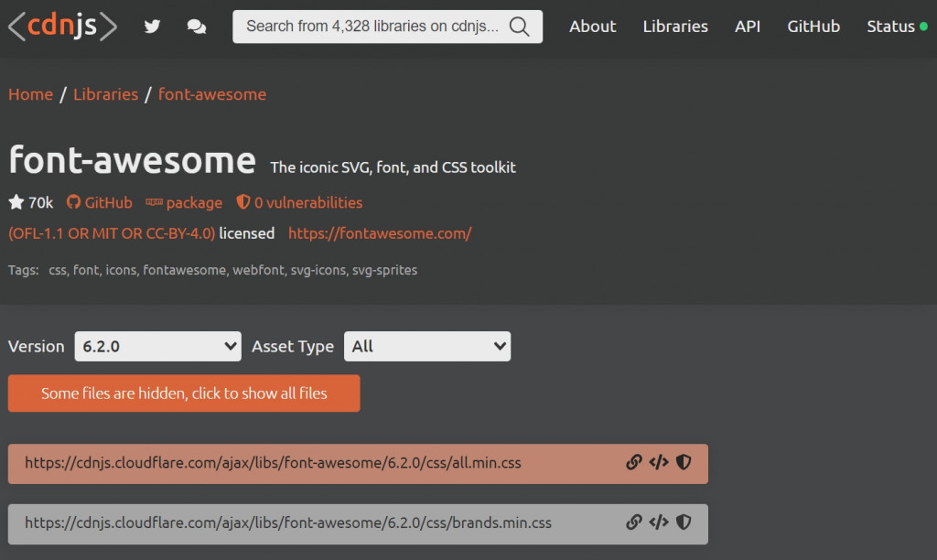The width and height of the screenshot is (937, 560).
Task: Open the font-awesome GitHub repository link
Action: pyautogui.click(x=99, y=202)
